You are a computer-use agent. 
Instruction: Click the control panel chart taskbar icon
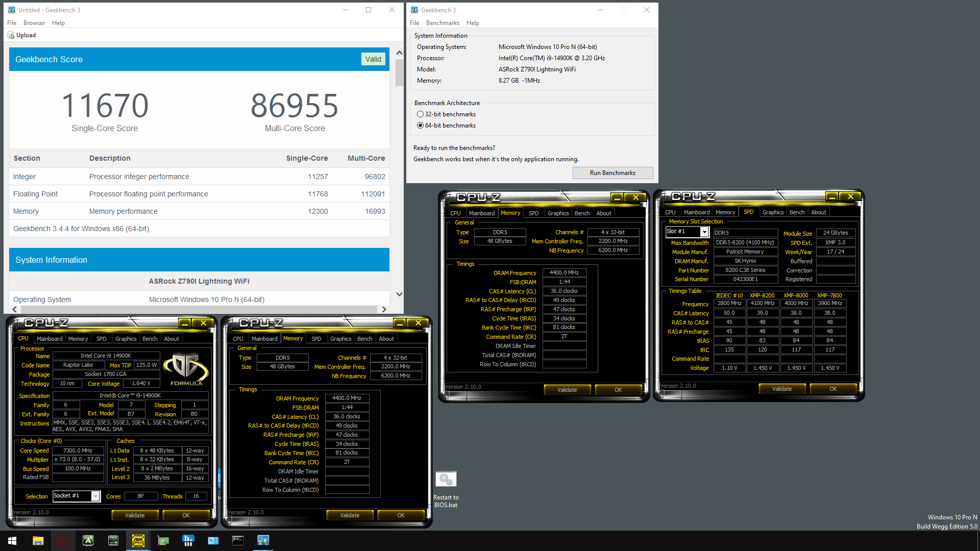[x=213, y=541]
